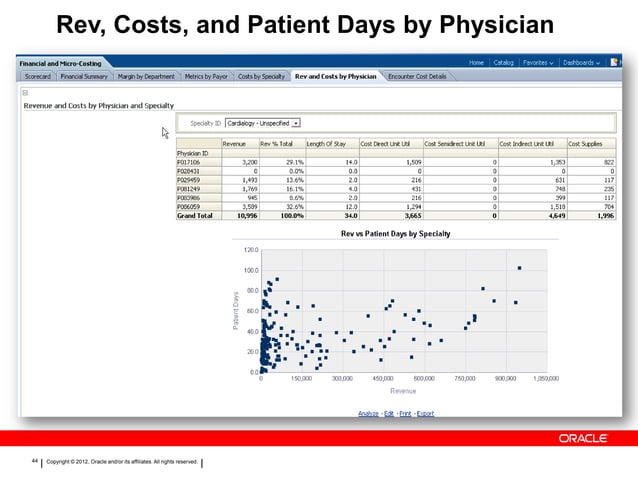This screenshot has width=638, height=478.
Task: Switch to the Financial Summary tab
Action: tap(84, 76)
